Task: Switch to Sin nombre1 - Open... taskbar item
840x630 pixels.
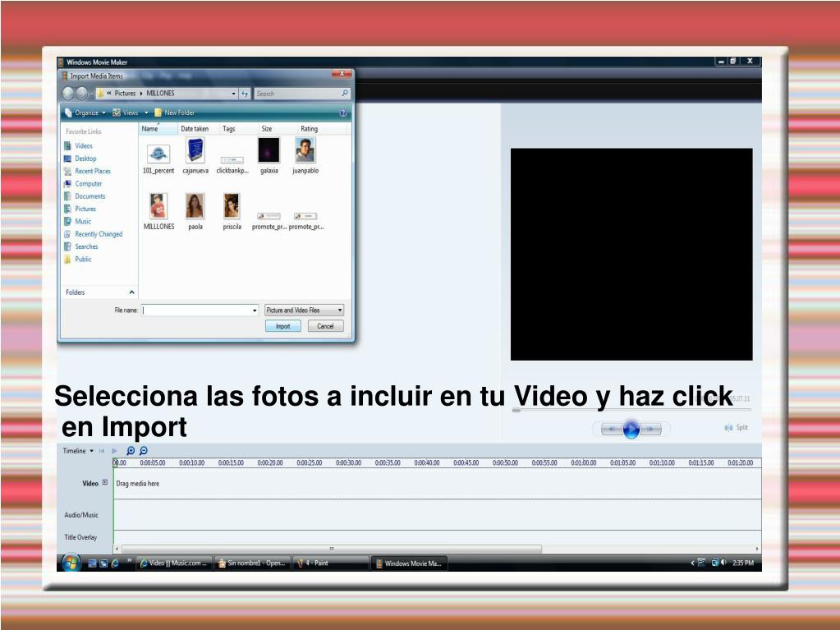Action: pyautogui.click(x=252, y=563)
